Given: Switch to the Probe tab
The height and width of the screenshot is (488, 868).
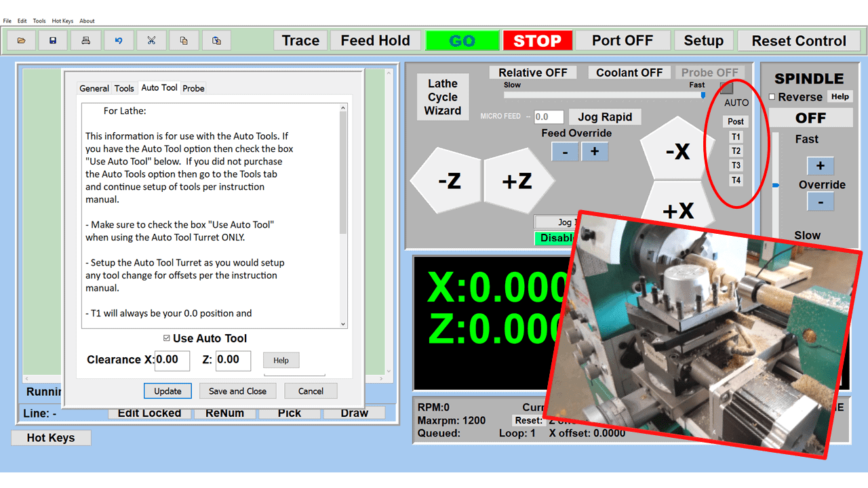Looking at the screenshot, I should (x=194, y=87).
